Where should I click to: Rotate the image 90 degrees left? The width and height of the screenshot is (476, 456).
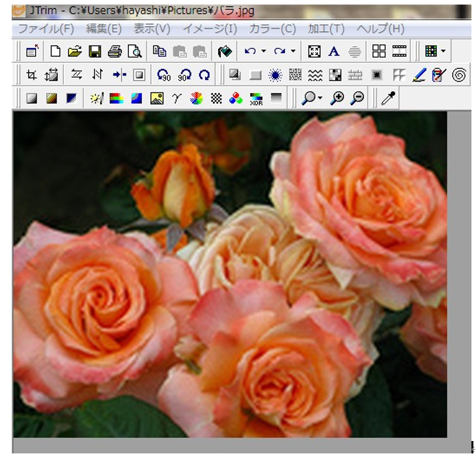point(164,75)
